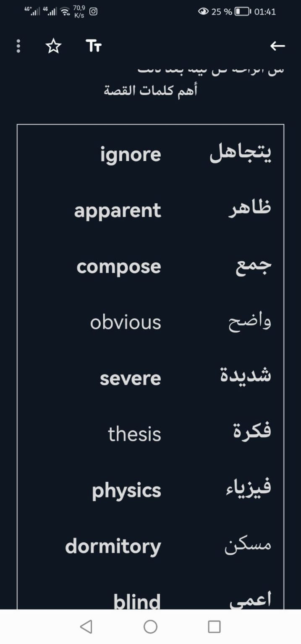
Task: Tap the word 'obvious'
Action: coord(125,322)
